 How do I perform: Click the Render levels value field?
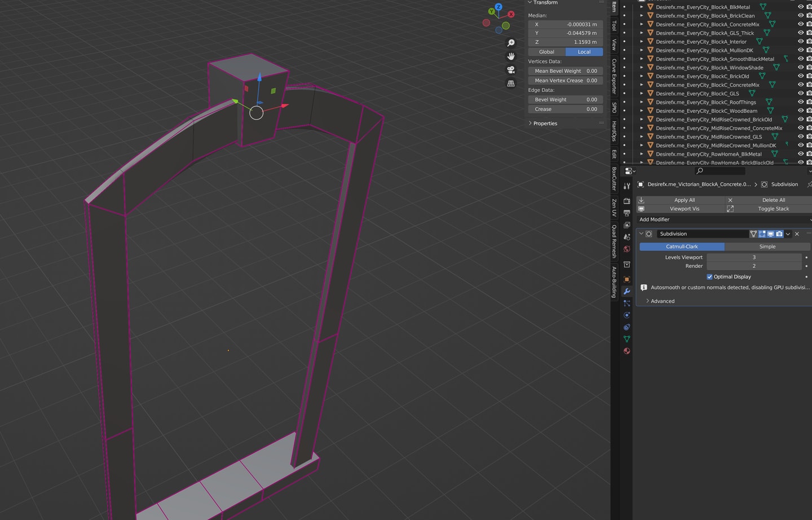(754, 266)
